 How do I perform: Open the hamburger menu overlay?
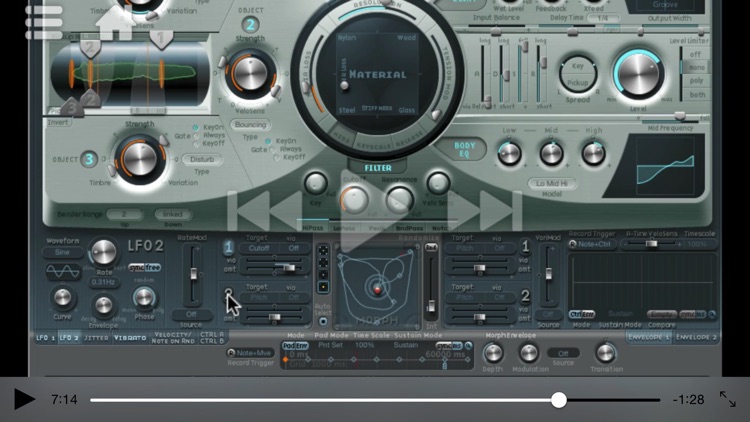pos(44,22)
